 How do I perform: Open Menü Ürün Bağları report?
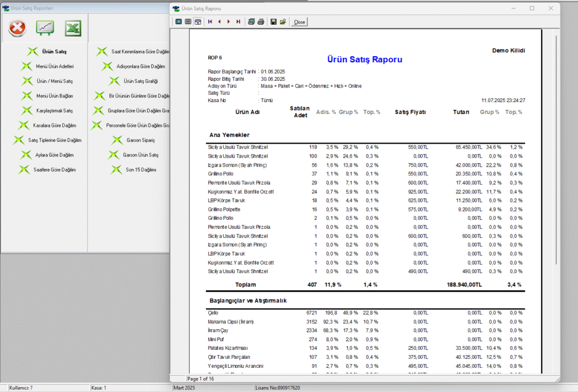(47, 96)
